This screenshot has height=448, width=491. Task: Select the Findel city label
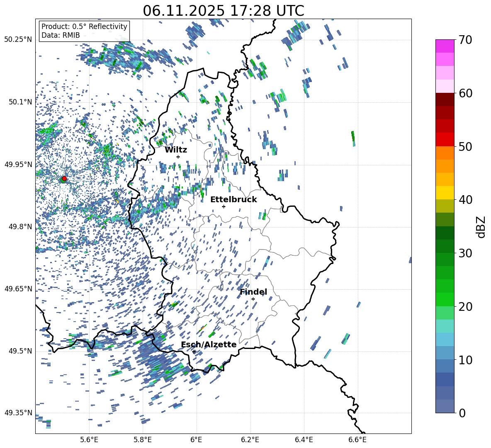pos(253,292)
